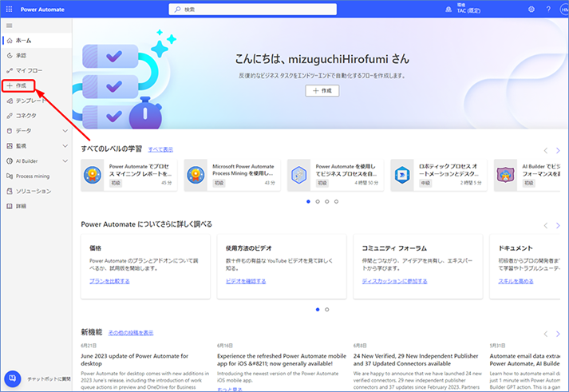The height and width of the screenshot is (392, 569).
Task: Open the ディスカッションに参加する link
Action: coord(394,281)
